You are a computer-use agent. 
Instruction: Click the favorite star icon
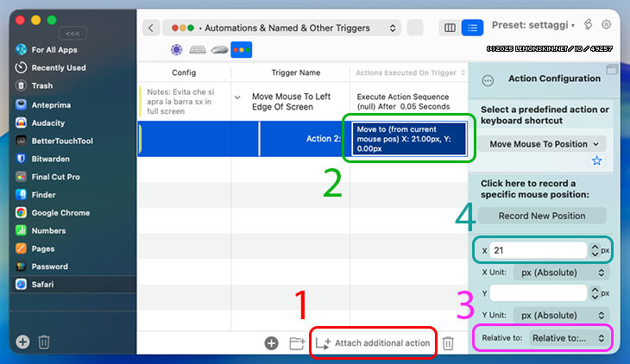pyautogui.click(x=596, y=161)
